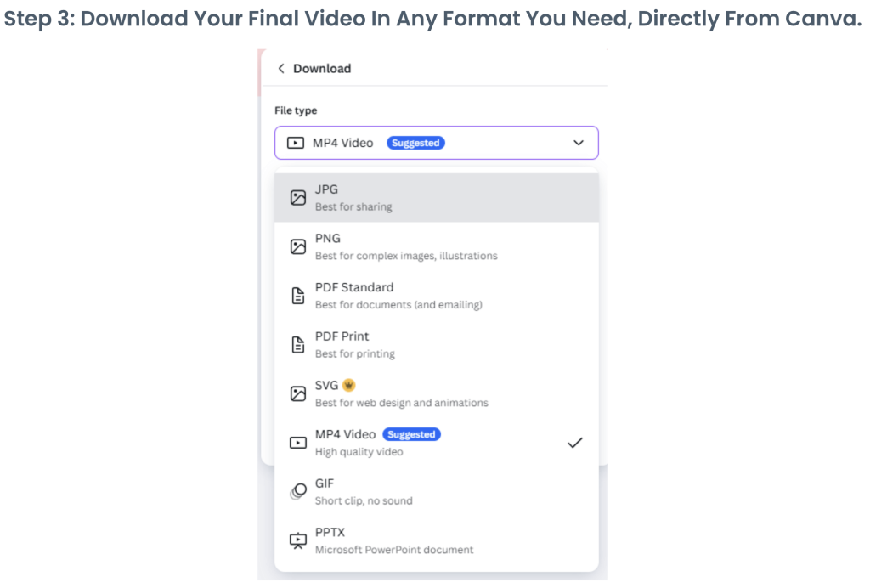Click the PPTX presentation icon
This screenshot has height=588, width=870.
tap(297, 540)
